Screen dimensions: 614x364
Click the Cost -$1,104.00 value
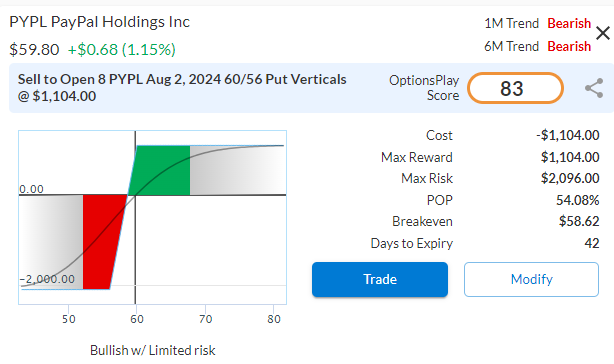coord(567,135)
